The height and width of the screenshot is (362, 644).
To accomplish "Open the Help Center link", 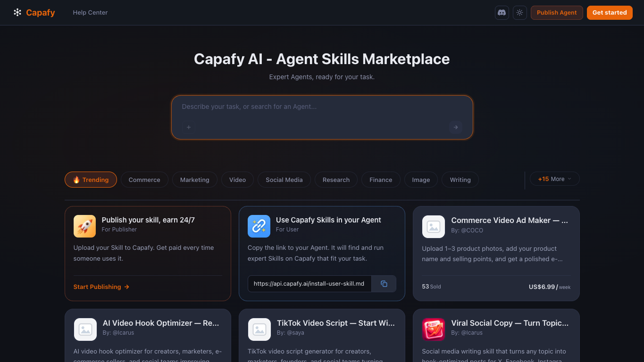I will 90,13.
